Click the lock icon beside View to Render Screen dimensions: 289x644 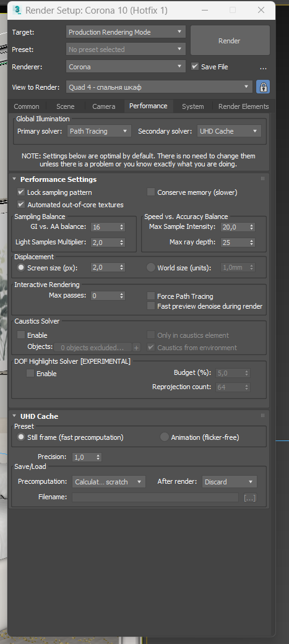point(263,87)
